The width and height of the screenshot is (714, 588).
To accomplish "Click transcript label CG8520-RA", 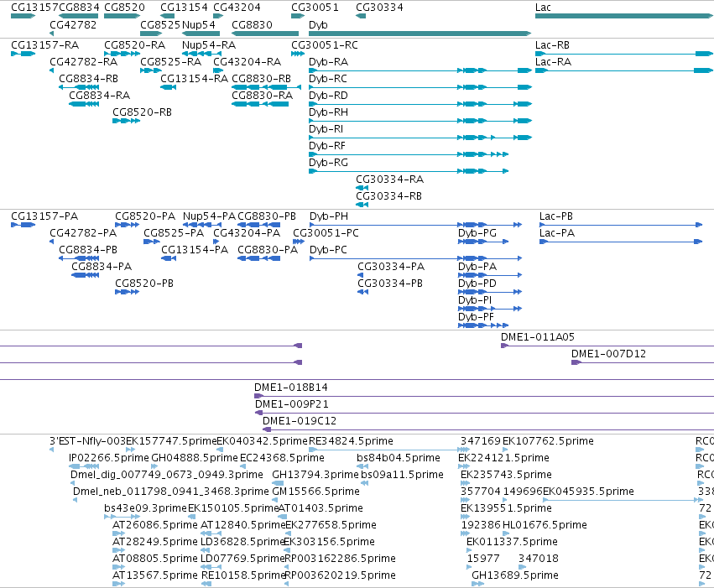I will [134, 45].
